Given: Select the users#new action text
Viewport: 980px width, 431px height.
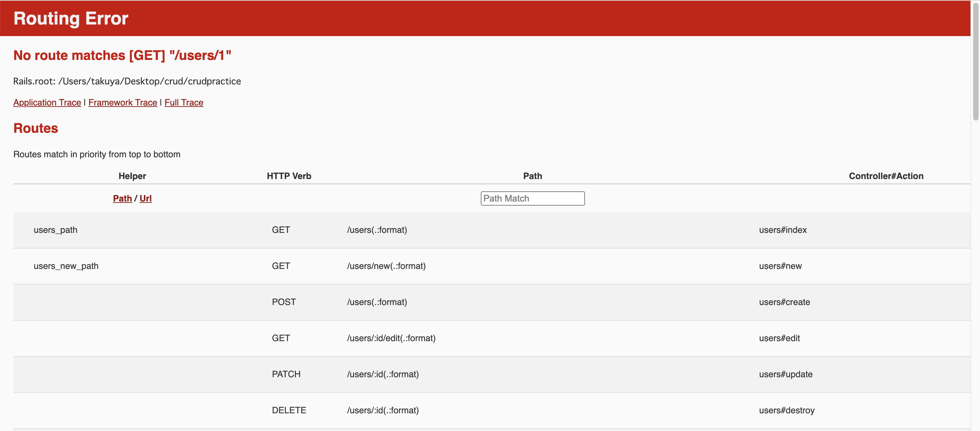Looking at the screenshot, I should 780,266.
